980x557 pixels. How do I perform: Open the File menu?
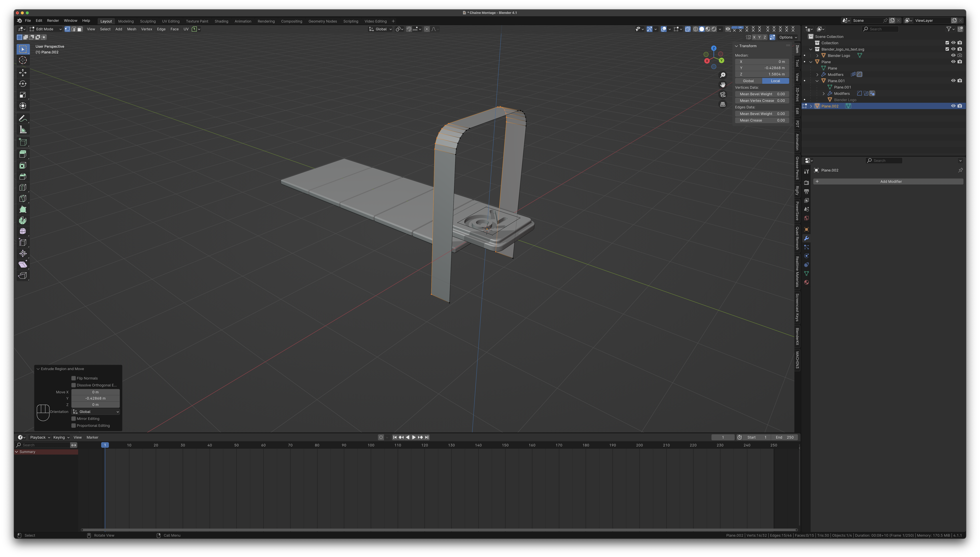(x=28, y=21)
